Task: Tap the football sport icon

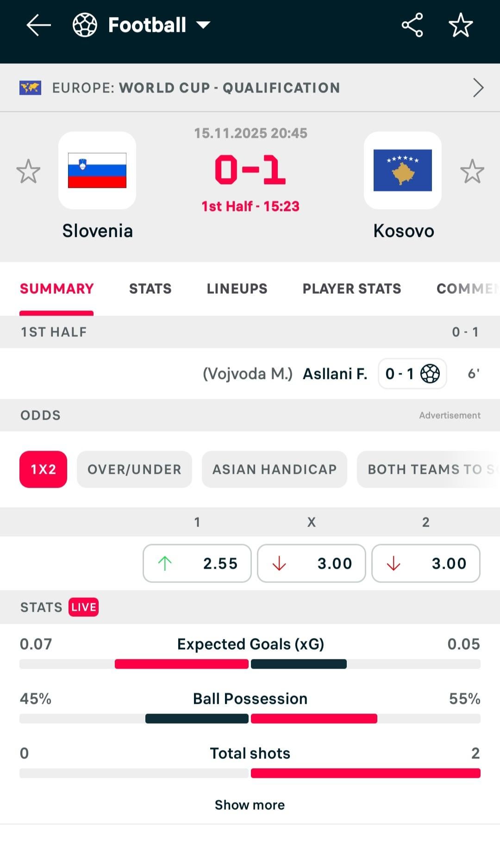Action: [x=85, y=25]
